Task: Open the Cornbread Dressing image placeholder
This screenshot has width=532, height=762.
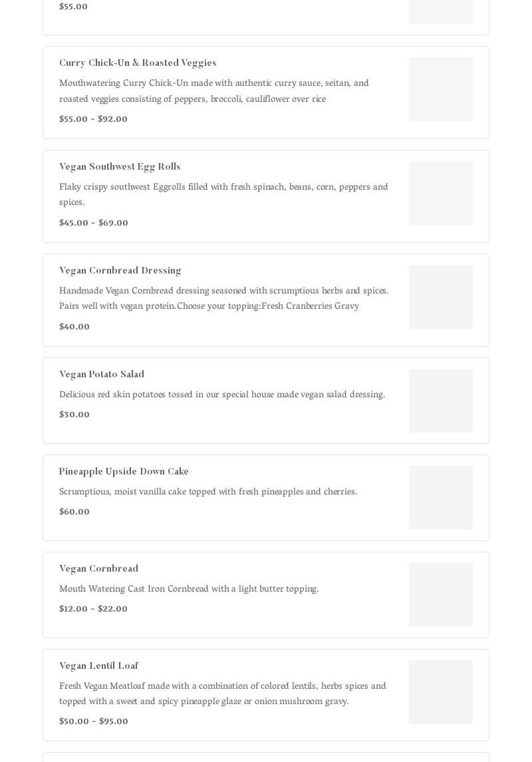Action: click(440, 297)
